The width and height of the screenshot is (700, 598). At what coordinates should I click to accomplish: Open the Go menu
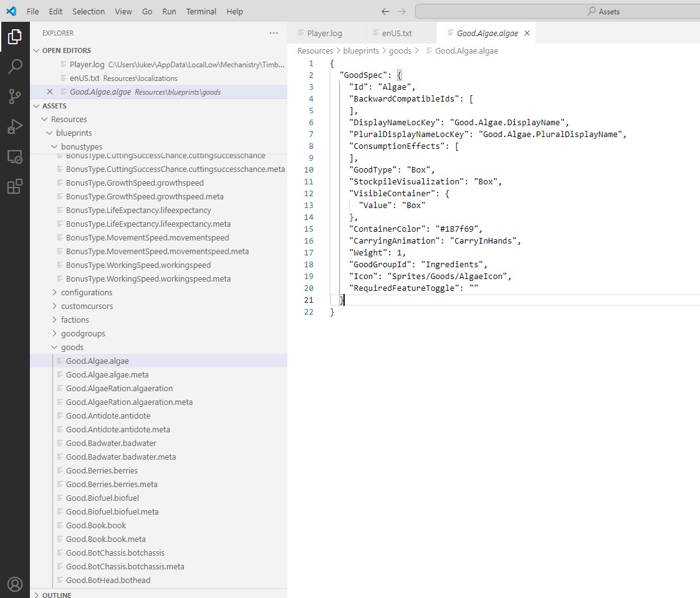point(147,12)
